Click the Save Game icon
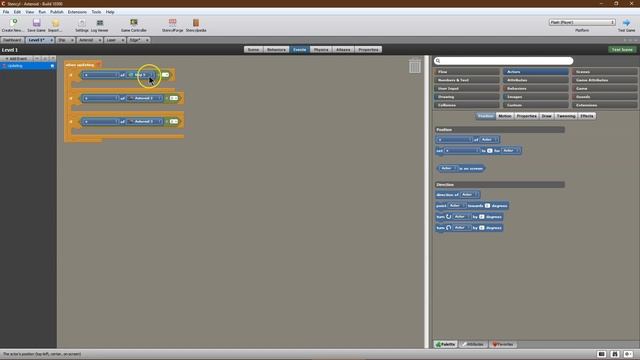The image size is (640, 360). (36, 23)
